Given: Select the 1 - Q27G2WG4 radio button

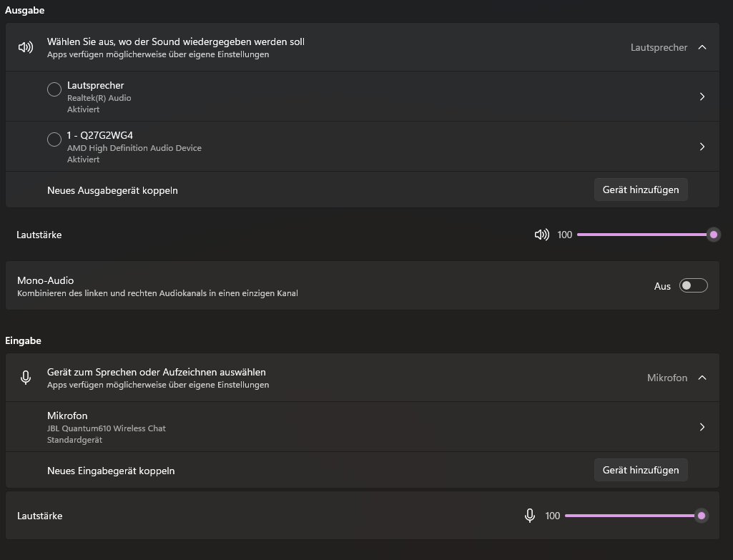Looking at the screenshot, I should [54, 139].
